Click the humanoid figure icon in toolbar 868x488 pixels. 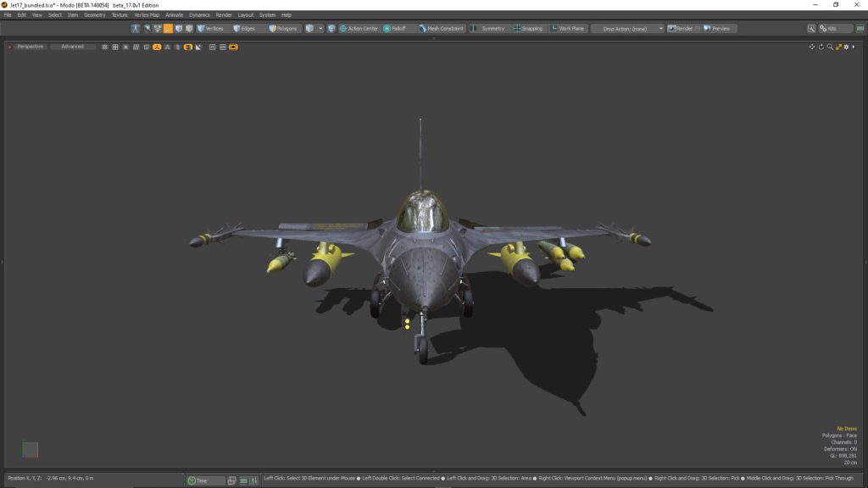[136, 28]
